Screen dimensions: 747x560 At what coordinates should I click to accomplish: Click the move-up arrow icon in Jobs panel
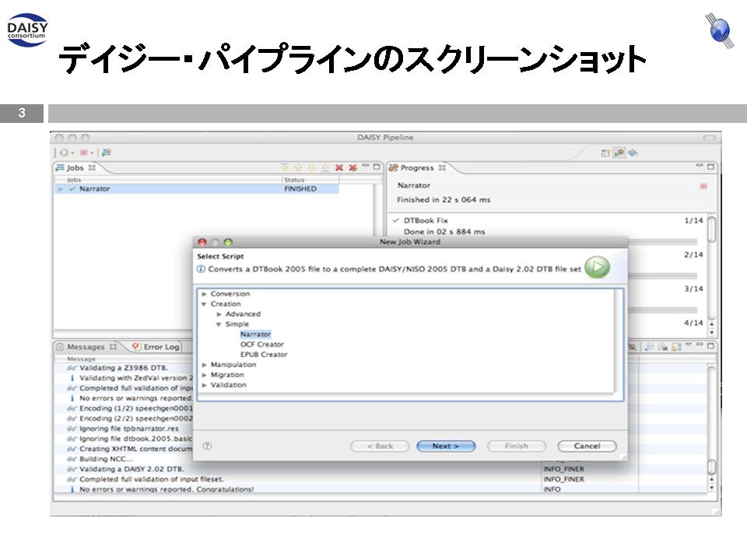point(298,168)
